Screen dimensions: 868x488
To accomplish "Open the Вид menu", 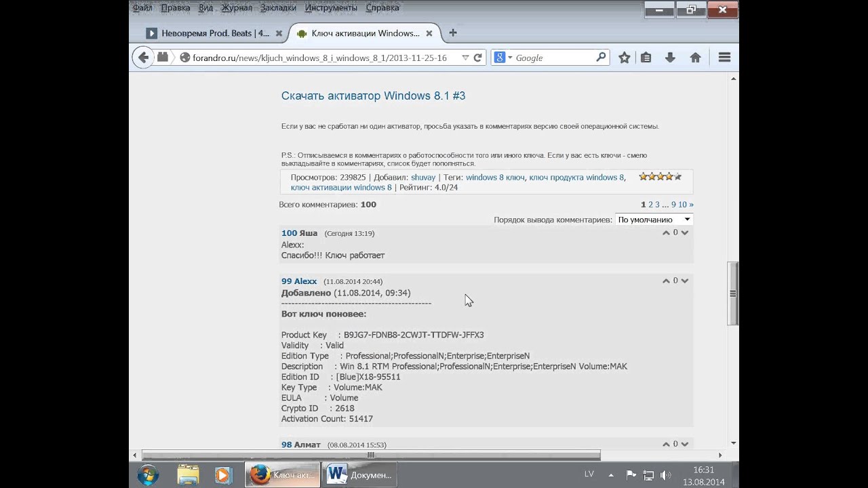I will (206, 7).
